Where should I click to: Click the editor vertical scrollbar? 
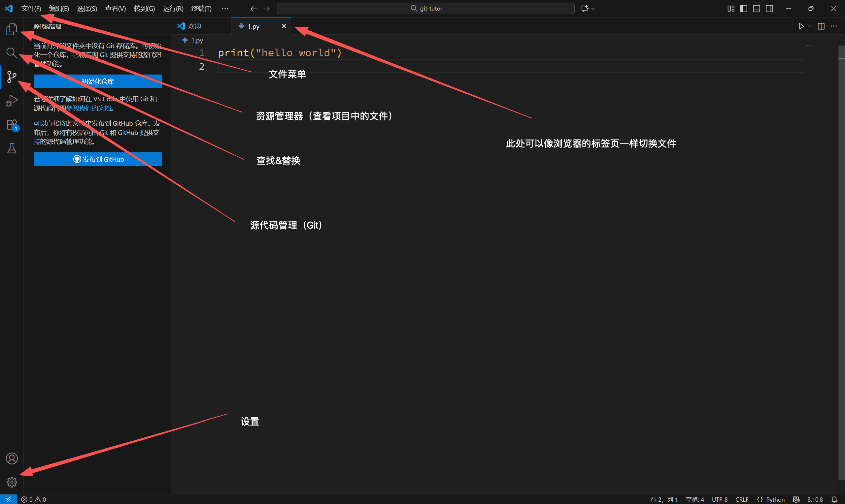click(841, 238)
